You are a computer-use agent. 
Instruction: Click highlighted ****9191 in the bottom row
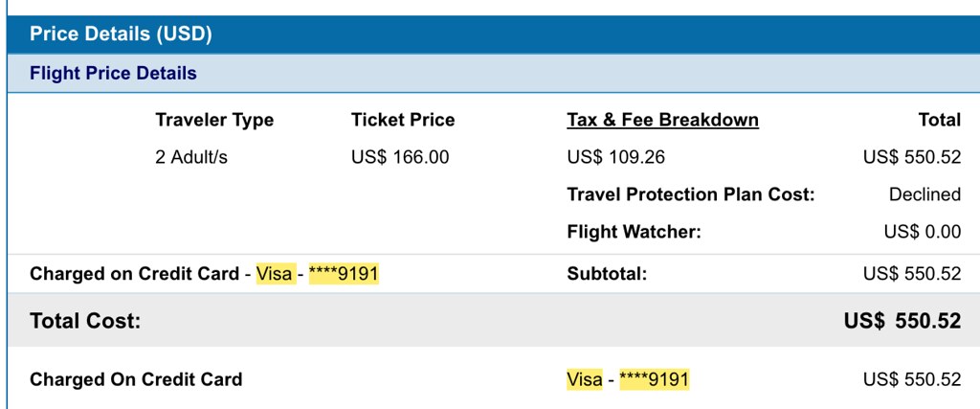(x=654, y=379)
